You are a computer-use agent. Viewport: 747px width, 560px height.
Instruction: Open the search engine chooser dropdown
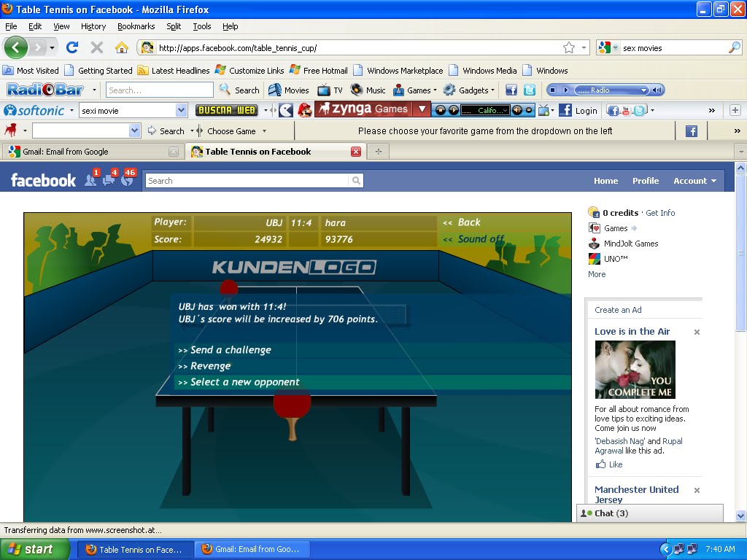click(615, 47)
